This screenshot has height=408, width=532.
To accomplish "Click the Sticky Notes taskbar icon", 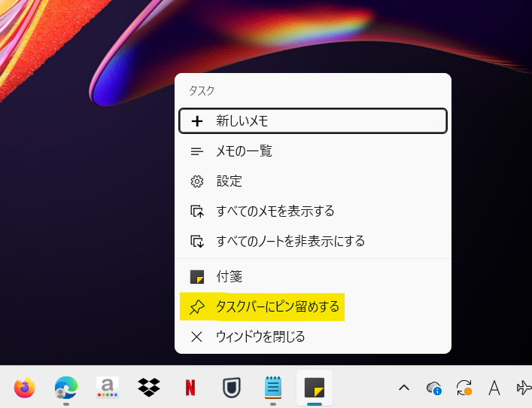I will click(315, 387).
